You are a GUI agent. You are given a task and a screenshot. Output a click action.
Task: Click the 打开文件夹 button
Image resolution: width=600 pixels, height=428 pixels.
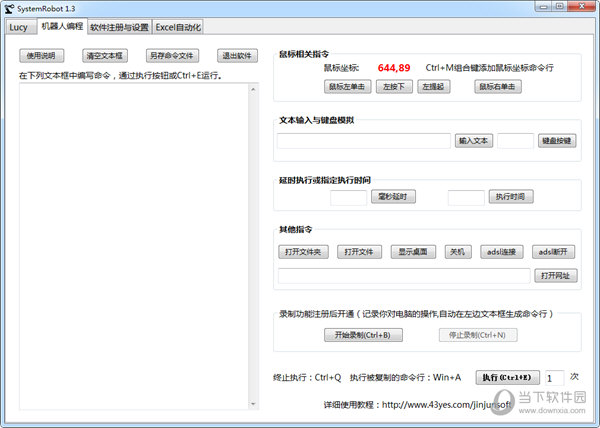pos(303,252)
